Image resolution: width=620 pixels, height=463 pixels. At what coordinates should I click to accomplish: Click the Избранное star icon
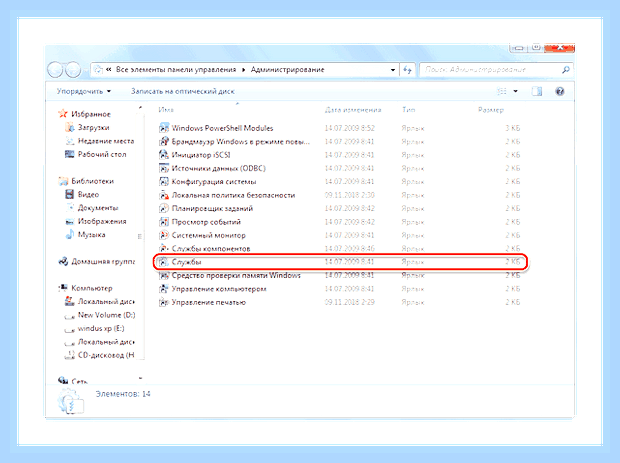(x=63, y=114)
